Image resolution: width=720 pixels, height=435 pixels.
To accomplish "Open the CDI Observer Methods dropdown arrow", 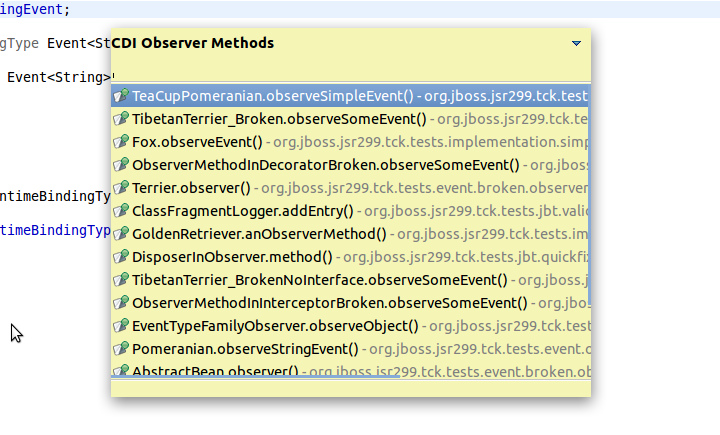I will [x=576, y=44].
